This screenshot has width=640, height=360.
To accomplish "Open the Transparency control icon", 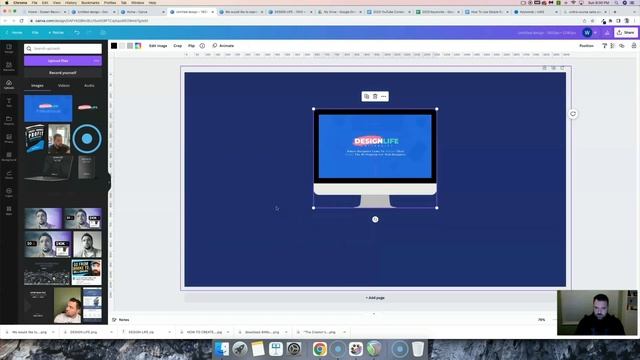I will pos(613,46).
